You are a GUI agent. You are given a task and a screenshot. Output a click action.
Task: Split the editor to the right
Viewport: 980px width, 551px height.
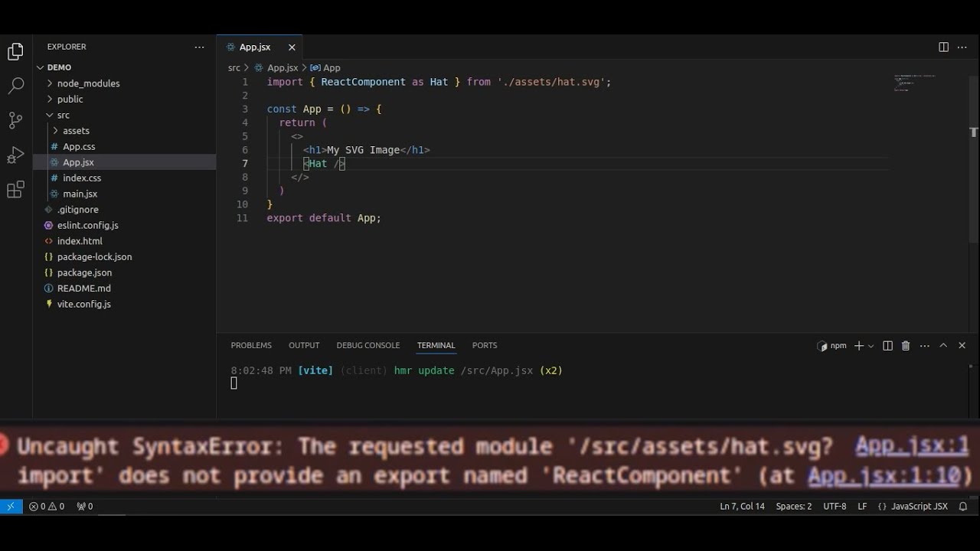click(943, 47)
